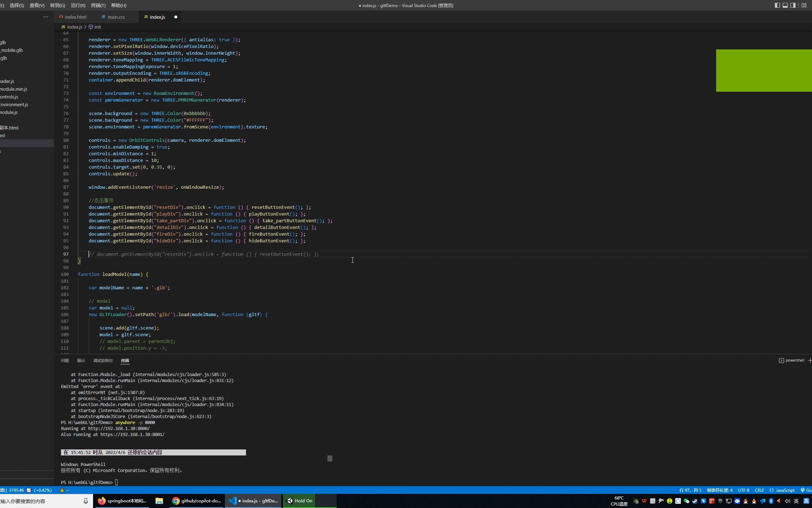812x508 pixels.
Task: Click the Bluetooth tray icon
Action: pyautogui.click(x=771, y=501)
